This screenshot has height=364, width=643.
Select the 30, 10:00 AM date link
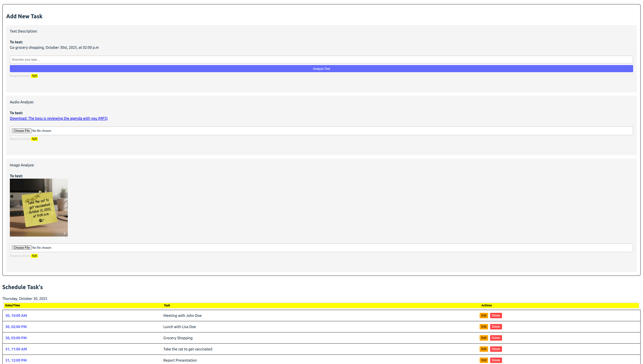tap(16, 316)
